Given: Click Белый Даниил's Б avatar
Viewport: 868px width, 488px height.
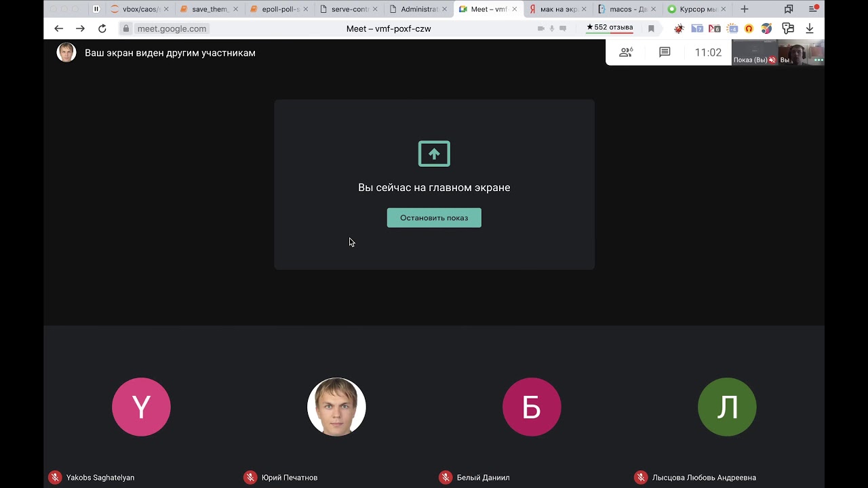Looking at the screenshot, I should [x=532, y=407].
